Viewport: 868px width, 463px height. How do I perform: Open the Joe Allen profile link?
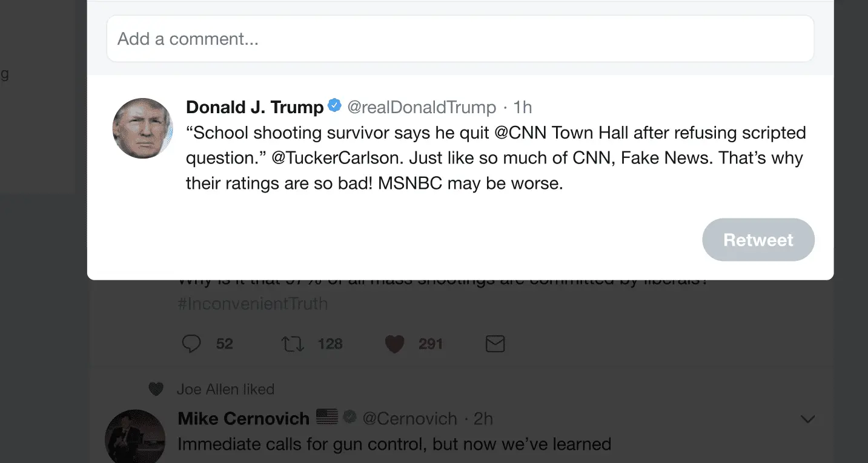click(x=200, y=389)
